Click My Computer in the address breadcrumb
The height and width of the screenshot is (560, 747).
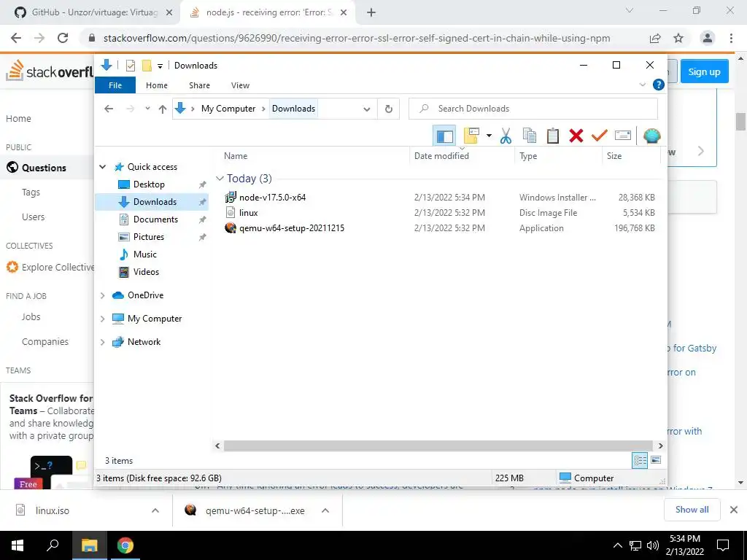228,109
